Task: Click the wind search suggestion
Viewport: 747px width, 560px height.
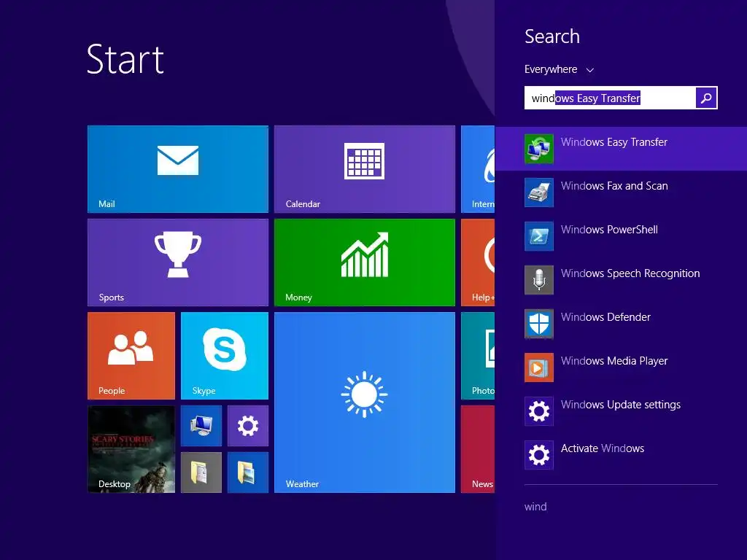Action: [535, 507]
